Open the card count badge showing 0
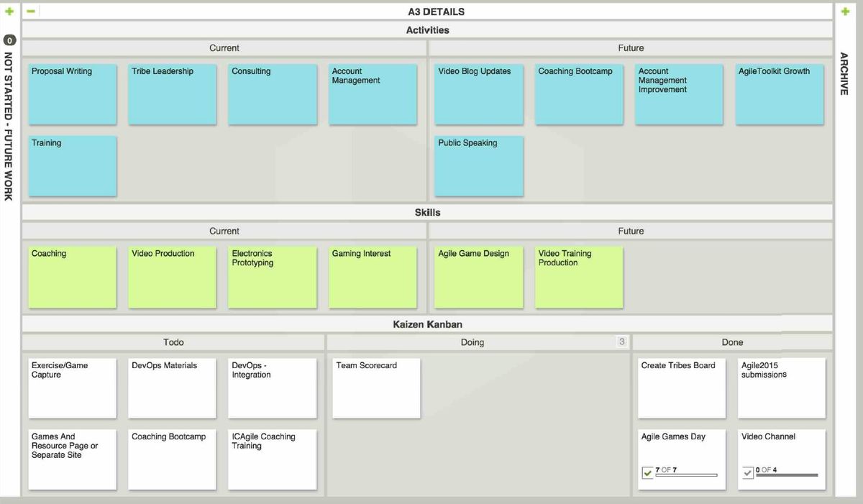The width and height of the screenshot is (863, 504). (x=9, y=40)
